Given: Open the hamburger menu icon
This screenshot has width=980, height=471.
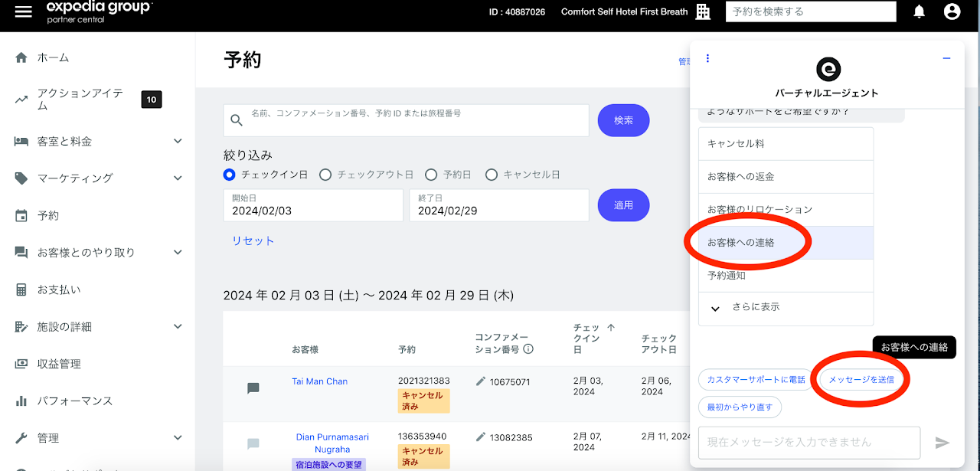Looking at the screenshot, I should (x=24, y=12).
